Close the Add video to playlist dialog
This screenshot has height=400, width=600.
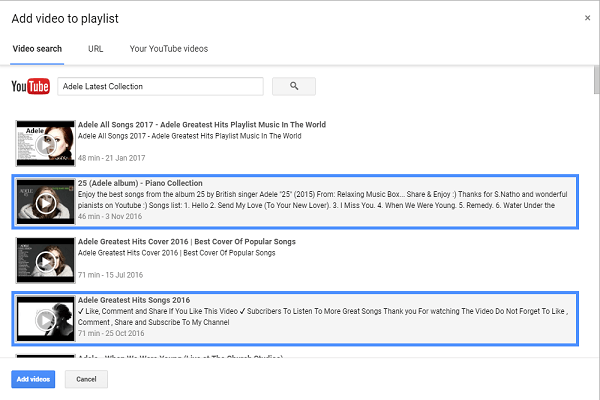[587, 18]
